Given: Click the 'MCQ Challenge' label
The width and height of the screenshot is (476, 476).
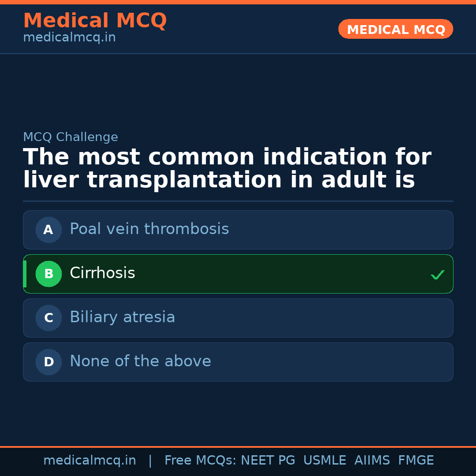Looking at the screenshot, I should pos(71,137).
